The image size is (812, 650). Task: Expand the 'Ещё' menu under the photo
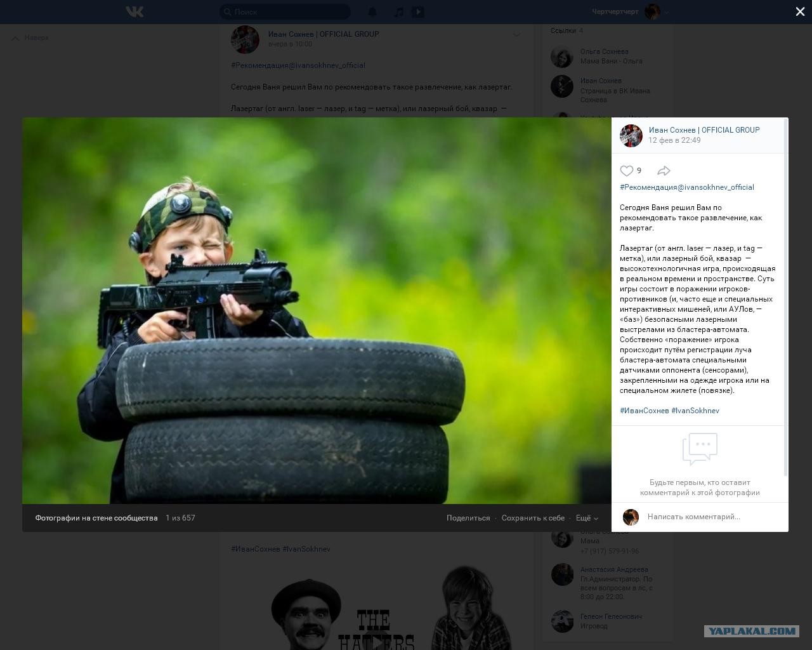pos(587,518)
